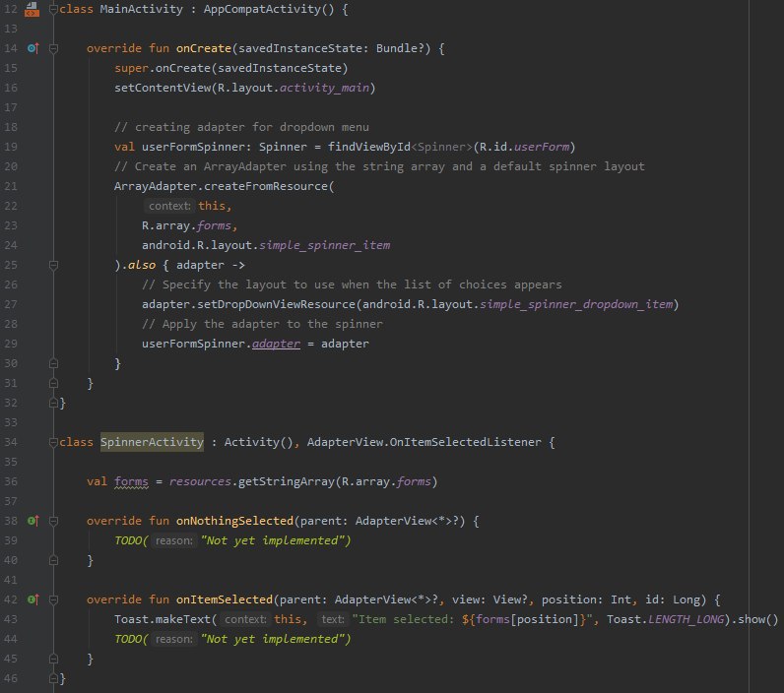Click the underlined forms variable on line 36

pyautogui.click(x=131, y=481)
